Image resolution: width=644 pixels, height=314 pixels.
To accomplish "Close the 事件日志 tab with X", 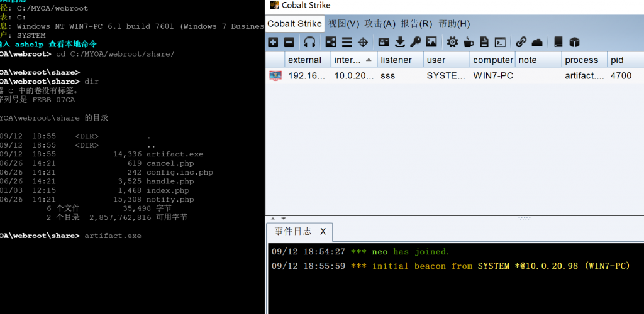I will [323, 232].
